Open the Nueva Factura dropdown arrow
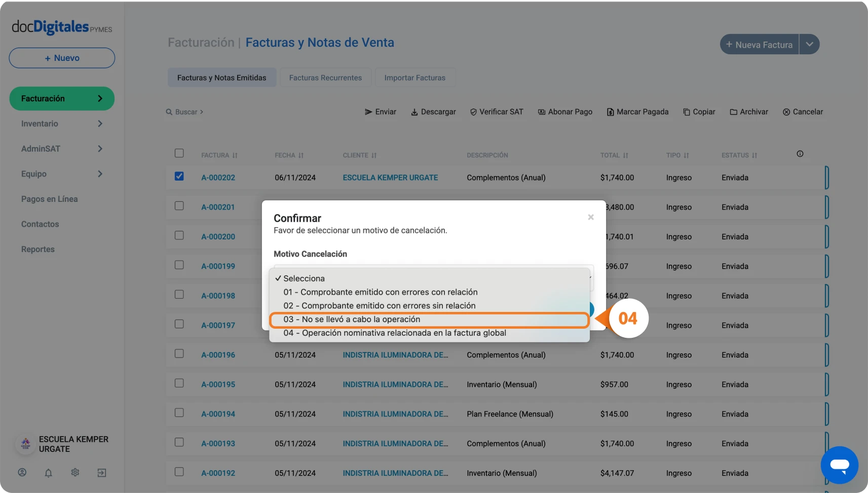868x493 pixels. click(810, 44)
